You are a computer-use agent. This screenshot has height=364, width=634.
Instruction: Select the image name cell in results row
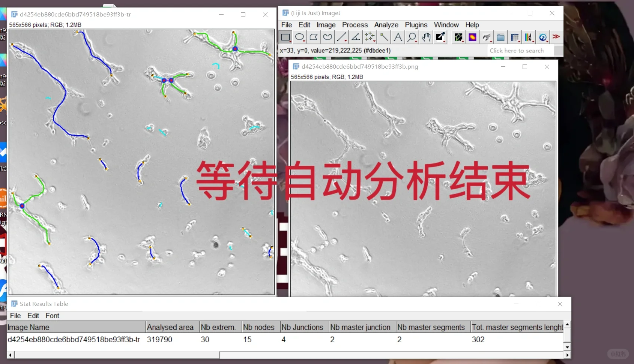(74, 340)
